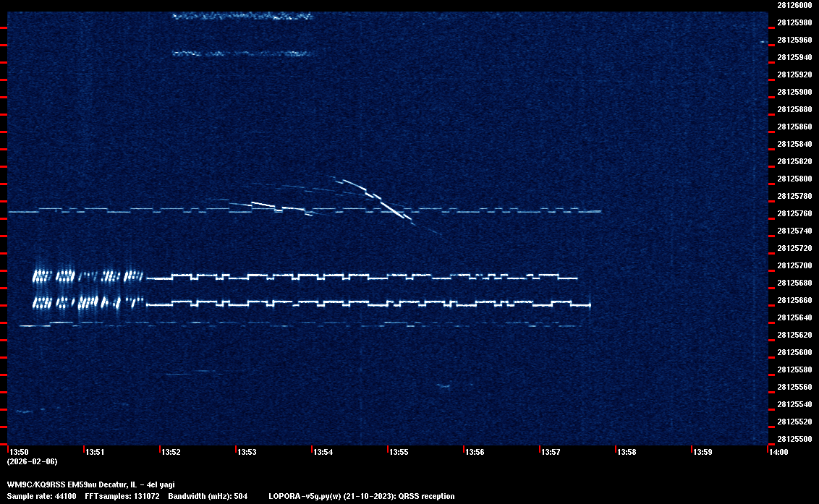Click the 28125680 frequency scale label

[x=794, y=283]
